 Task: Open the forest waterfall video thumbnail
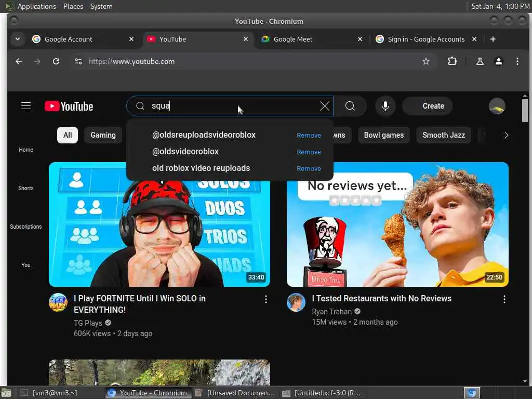(159, 373)
